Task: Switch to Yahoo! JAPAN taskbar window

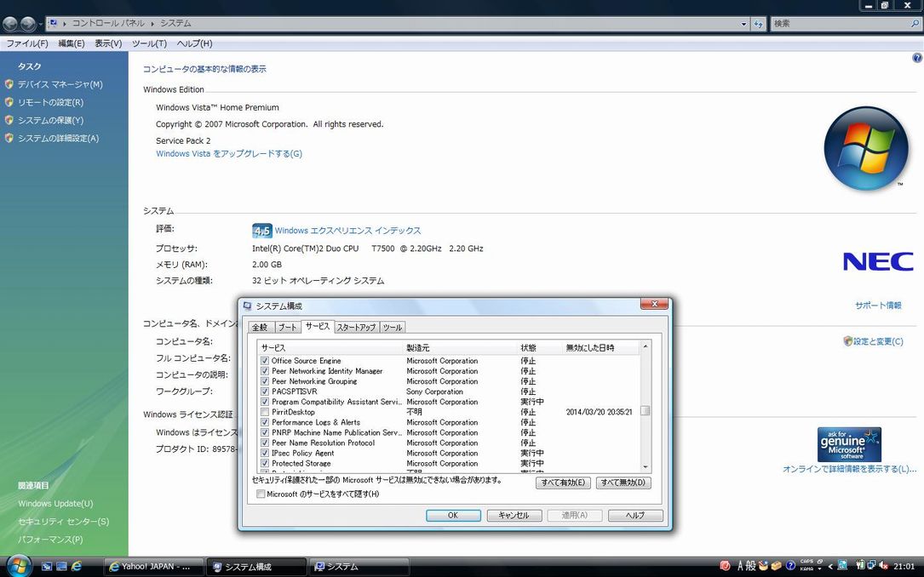Action: coord(154,567)
